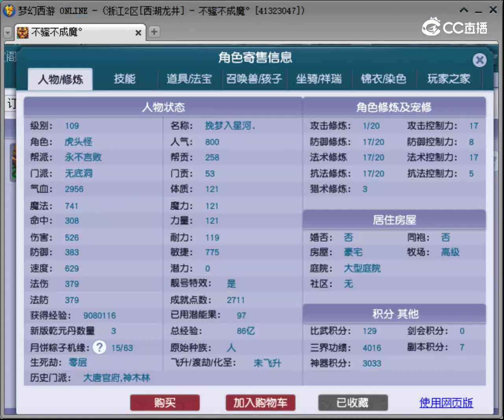Click 三界功绩 value 4016

pos(372,348)
